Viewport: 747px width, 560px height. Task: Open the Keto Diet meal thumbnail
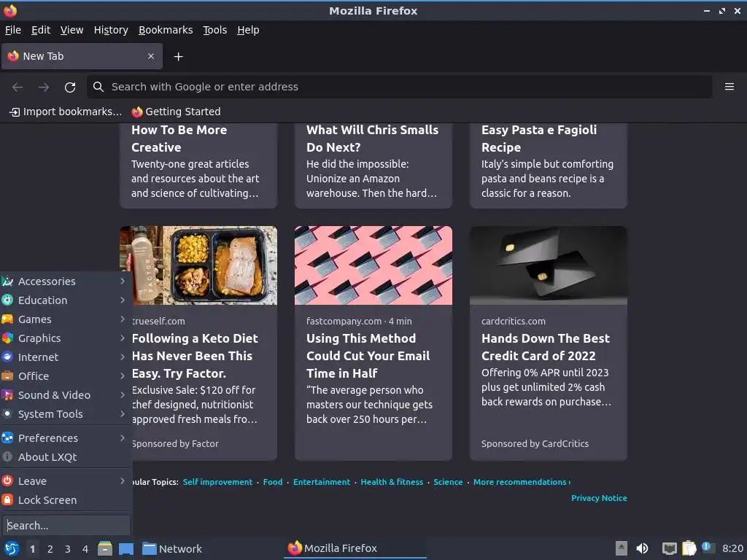(x=198, y=265)
